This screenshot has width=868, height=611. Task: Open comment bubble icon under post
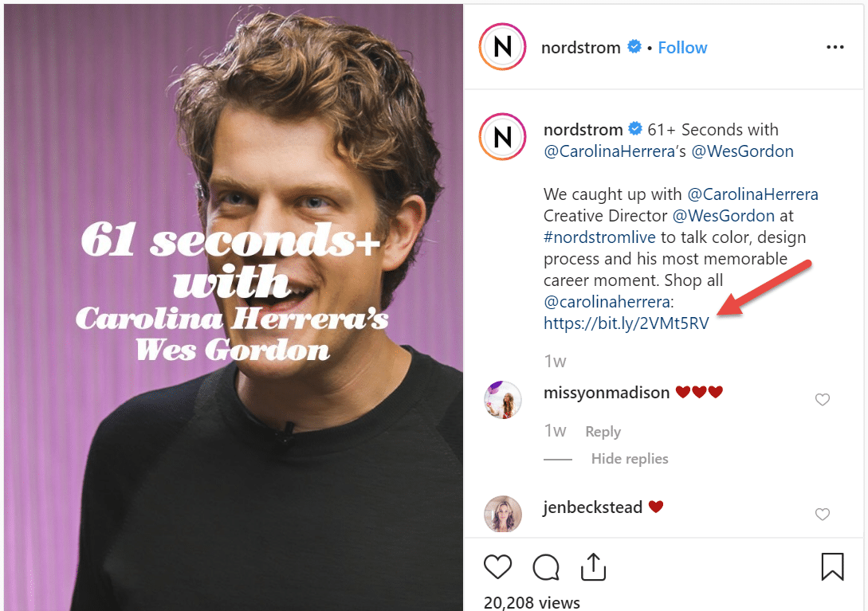(x=546, y=567)
